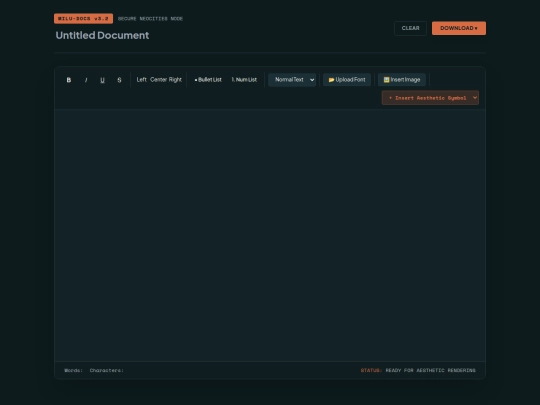The width and height of the screenshot is (540, 405).
Task: Click the CLEAR button
Action: point(411,28)
